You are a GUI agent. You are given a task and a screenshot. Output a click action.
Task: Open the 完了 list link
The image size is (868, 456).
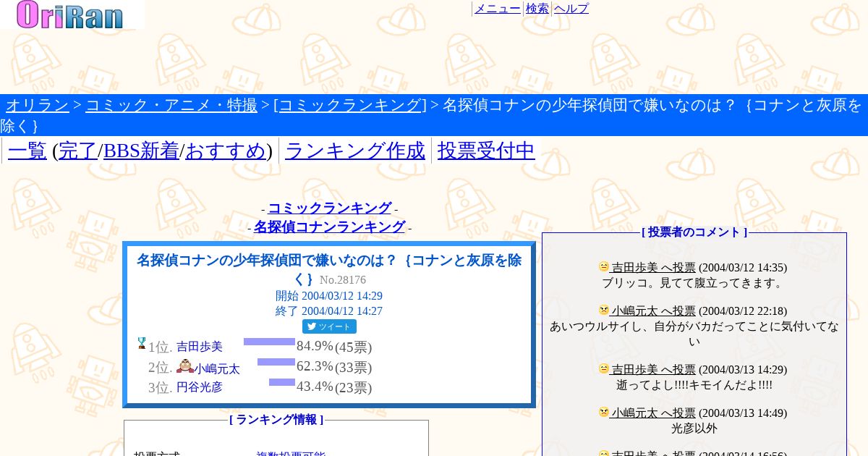(77, 151)
